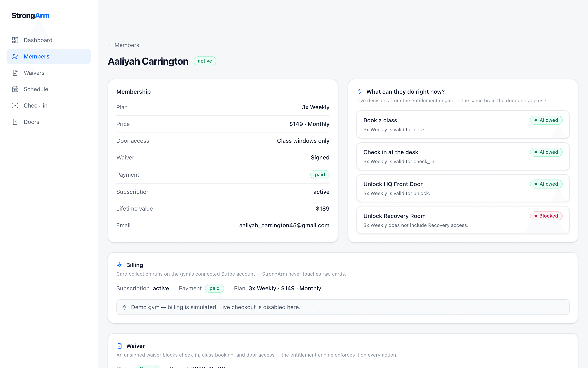
Task: Click 'Class windows only' door access value
Action: click(303, 141)
